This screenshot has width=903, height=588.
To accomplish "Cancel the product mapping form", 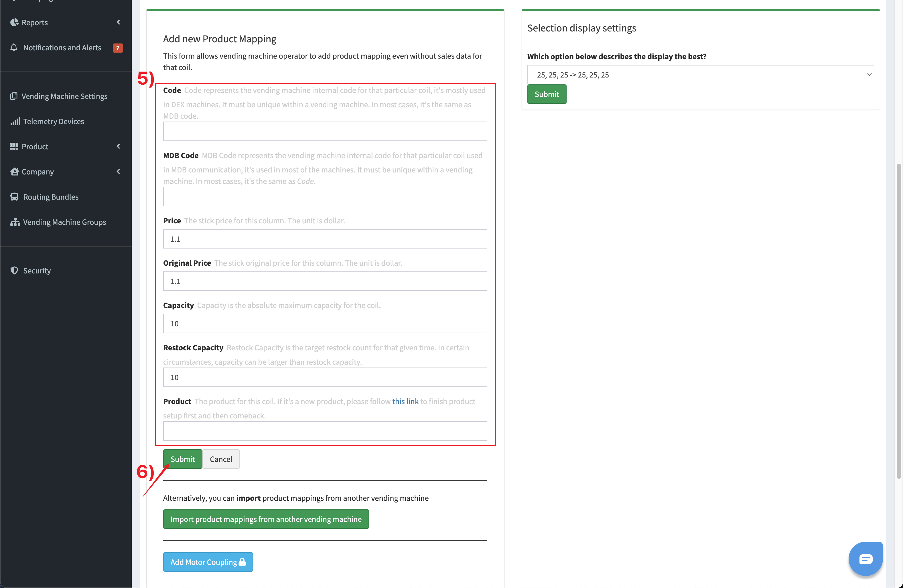I will (221, 459).
